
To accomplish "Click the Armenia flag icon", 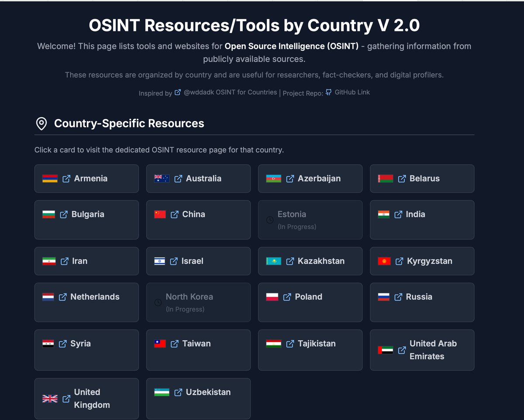I will coord(50,179).
